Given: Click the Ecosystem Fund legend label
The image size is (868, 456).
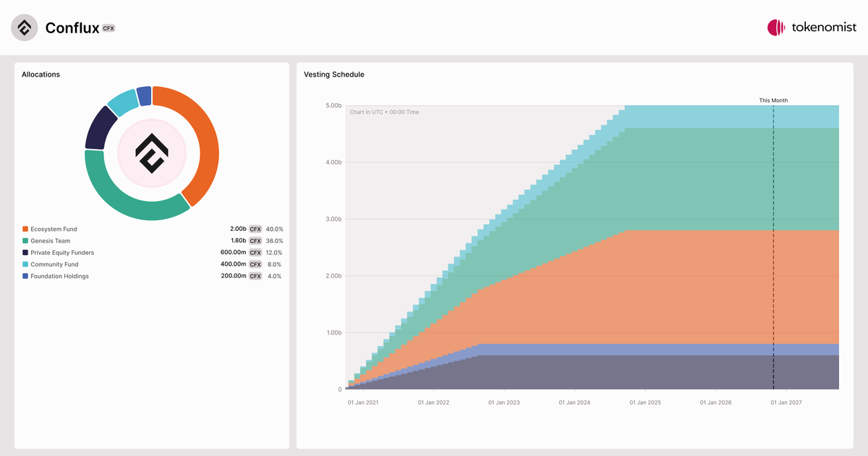Looking at the screenshot, I should click(54, 229).
